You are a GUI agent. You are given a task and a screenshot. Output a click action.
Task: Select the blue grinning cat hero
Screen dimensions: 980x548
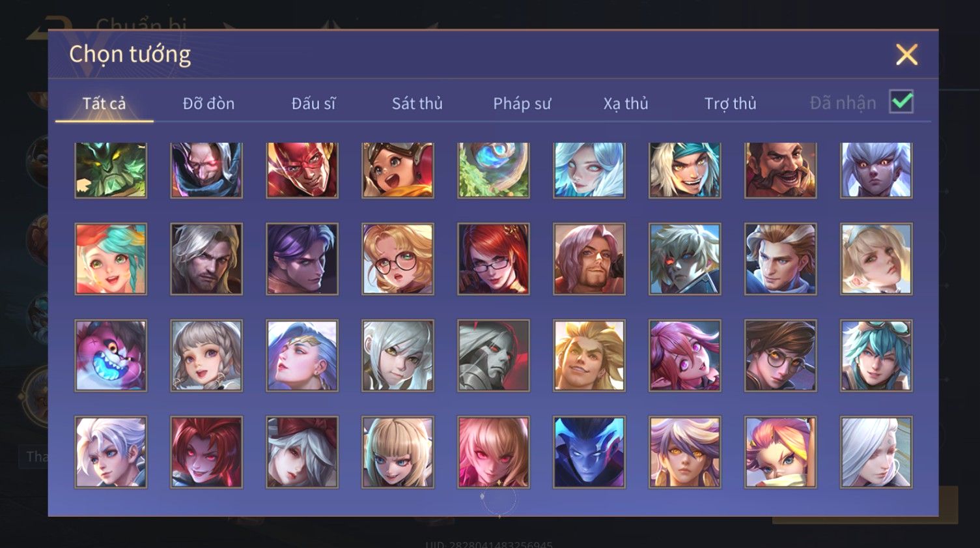click(111, 356)
